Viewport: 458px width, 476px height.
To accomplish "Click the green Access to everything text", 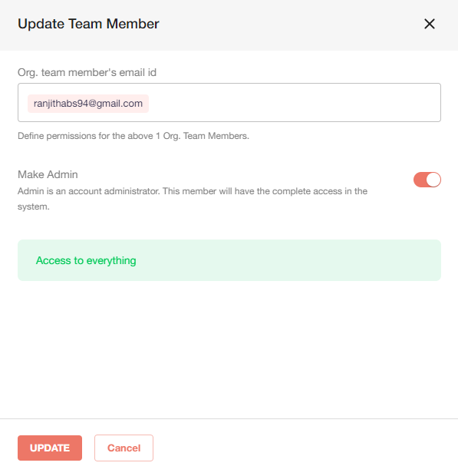I will [x=86, y=260].
